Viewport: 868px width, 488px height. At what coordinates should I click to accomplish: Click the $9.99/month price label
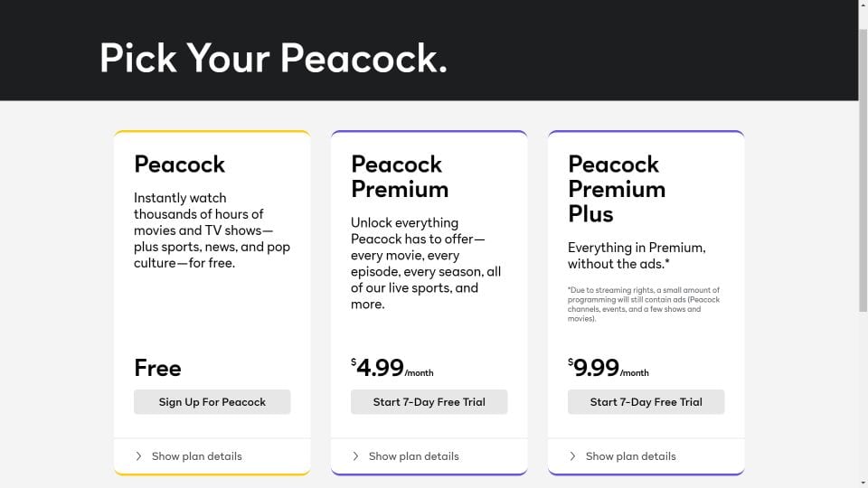pyautogui.click(x=609, y=368)
